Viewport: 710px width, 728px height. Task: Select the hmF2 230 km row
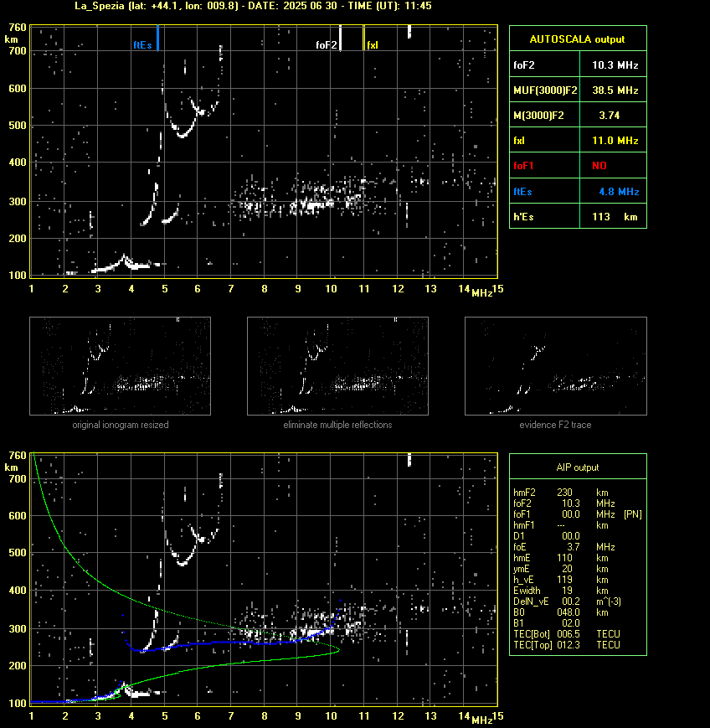pyautogui.click(x=561, y=492)
